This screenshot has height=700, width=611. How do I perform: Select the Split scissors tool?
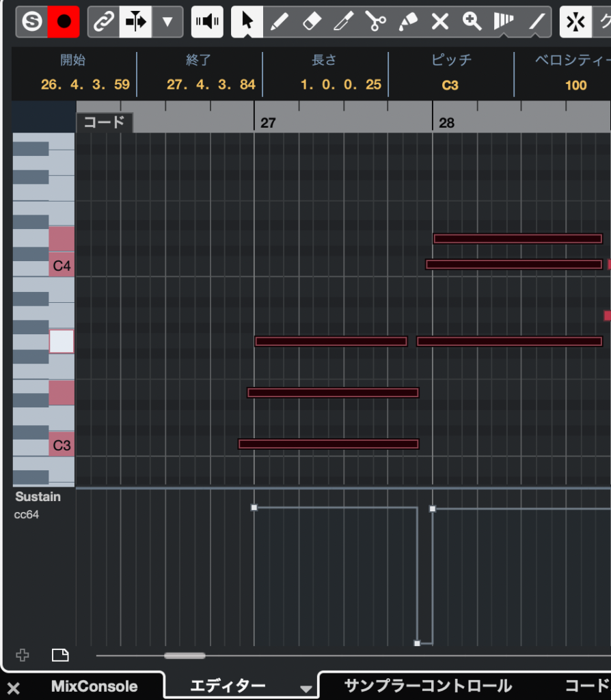[375, 22]
